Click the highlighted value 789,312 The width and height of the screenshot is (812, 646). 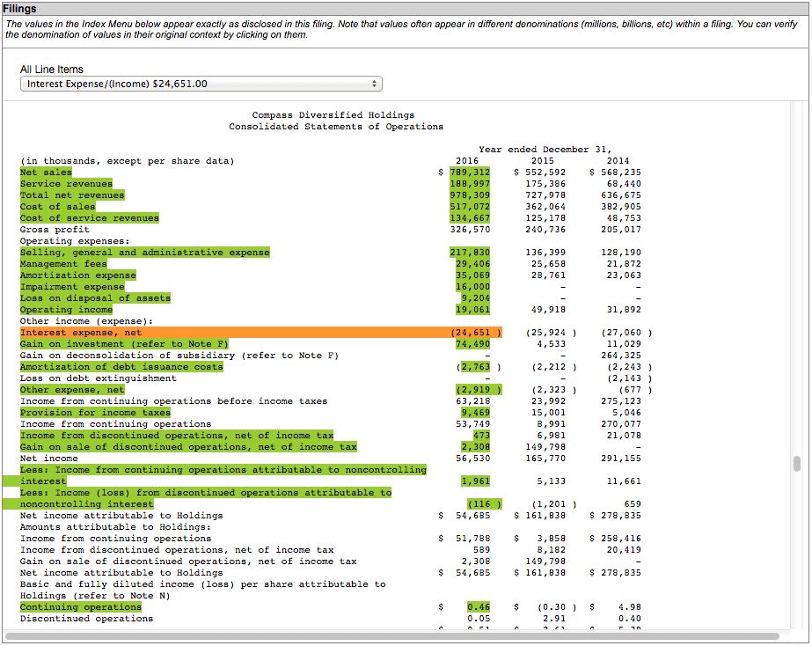[x=470, y=173]
